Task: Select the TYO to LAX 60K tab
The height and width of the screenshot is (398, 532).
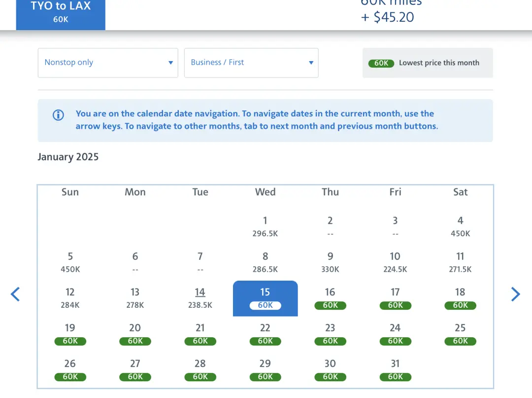Action: (x=61, y=13)
